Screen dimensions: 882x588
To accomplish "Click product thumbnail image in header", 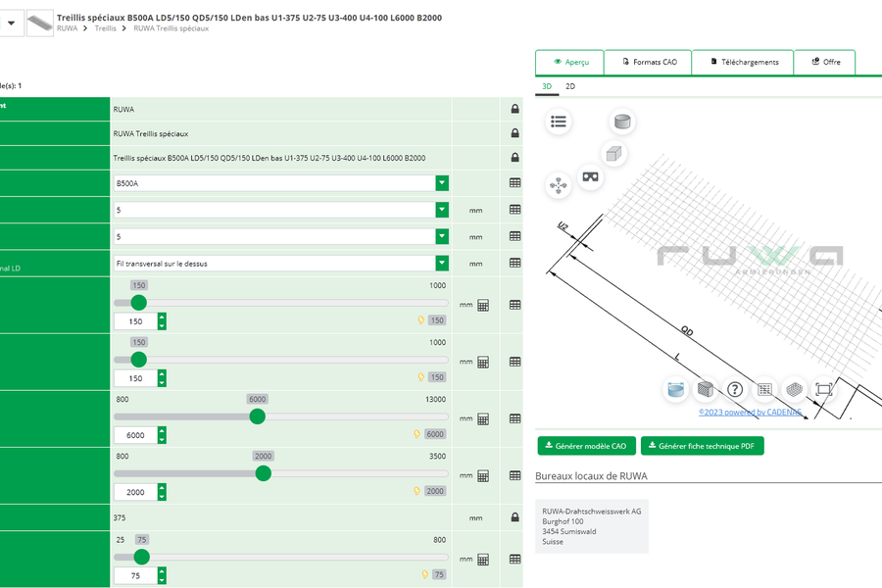I will (40, 24).
